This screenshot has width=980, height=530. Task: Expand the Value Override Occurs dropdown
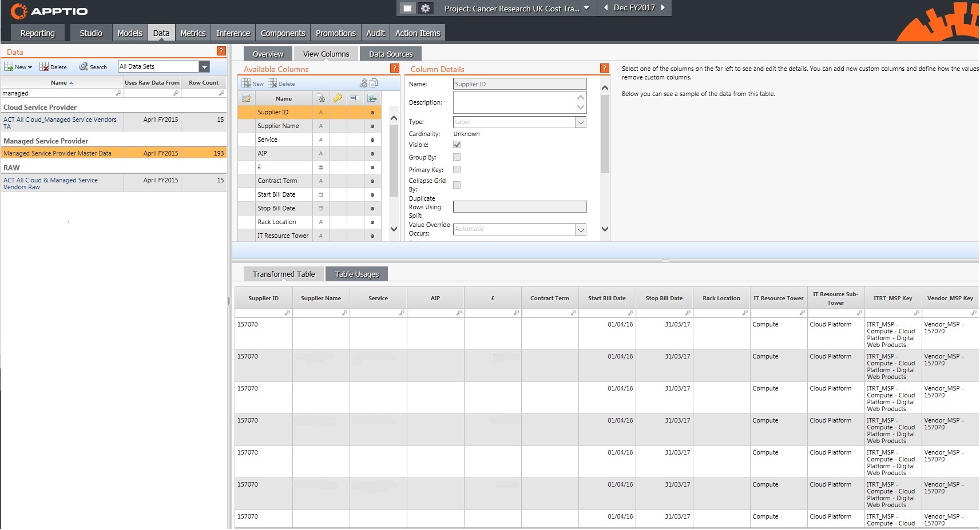click(x=581, y=229)
